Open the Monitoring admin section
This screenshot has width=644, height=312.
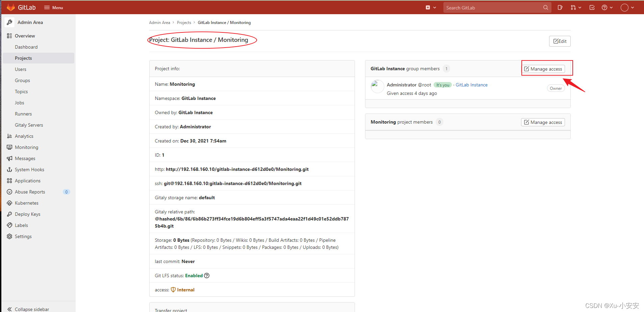click(26, 147)
